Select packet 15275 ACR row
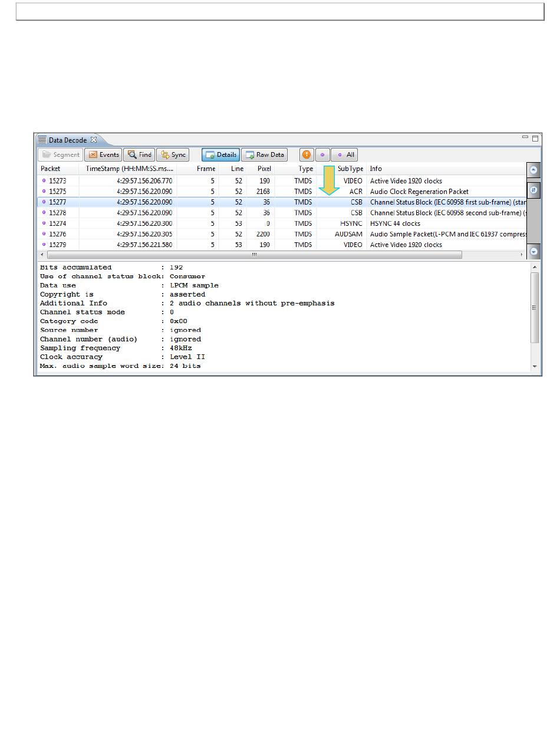 pyautogui.click(x=236, y=192)
